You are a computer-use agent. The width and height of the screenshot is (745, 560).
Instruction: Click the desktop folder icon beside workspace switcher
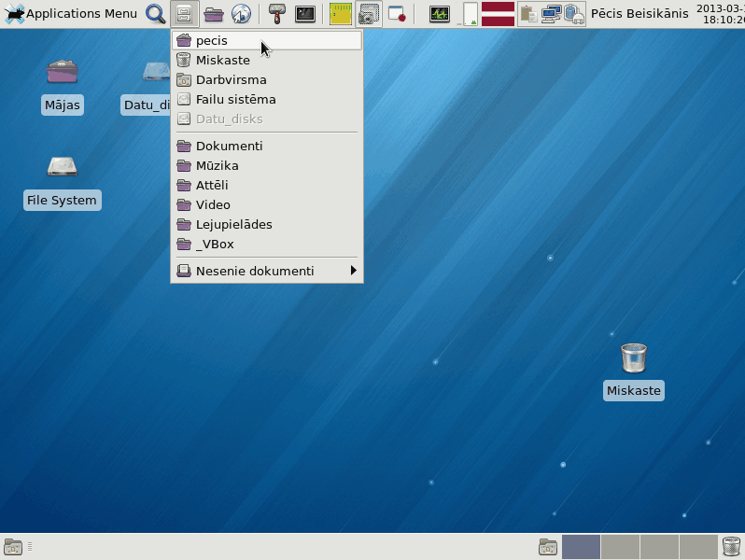click(x=548, y=547)
